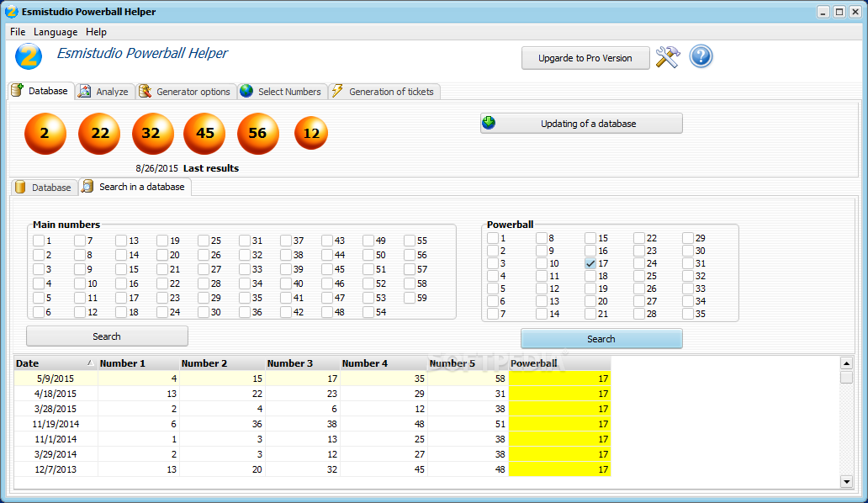868x503 pixels.
Task: Click the orange lottery ball number 2
Action: [x=45, y=134]
